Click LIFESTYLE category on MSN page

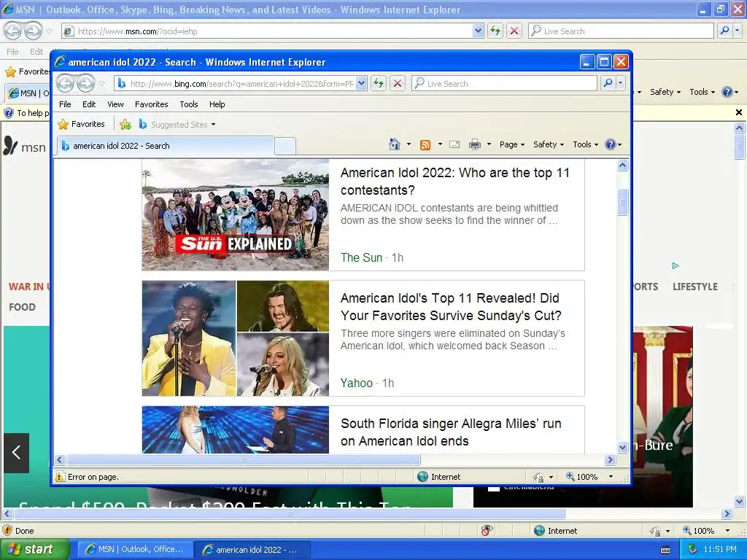695,287
